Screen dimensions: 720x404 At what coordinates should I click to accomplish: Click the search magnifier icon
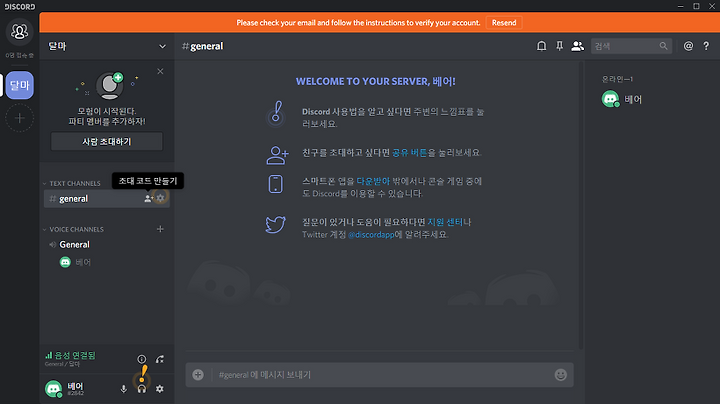(664, 46)
